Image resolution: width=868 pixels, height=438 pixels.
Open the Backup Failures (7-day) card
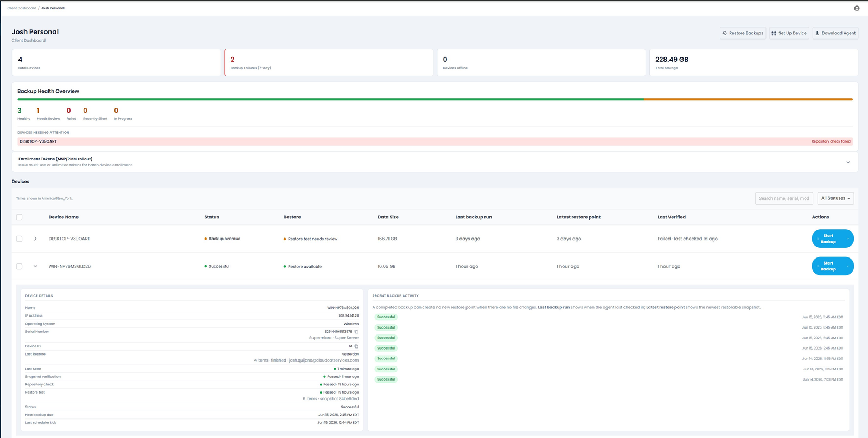coord(329,63)
